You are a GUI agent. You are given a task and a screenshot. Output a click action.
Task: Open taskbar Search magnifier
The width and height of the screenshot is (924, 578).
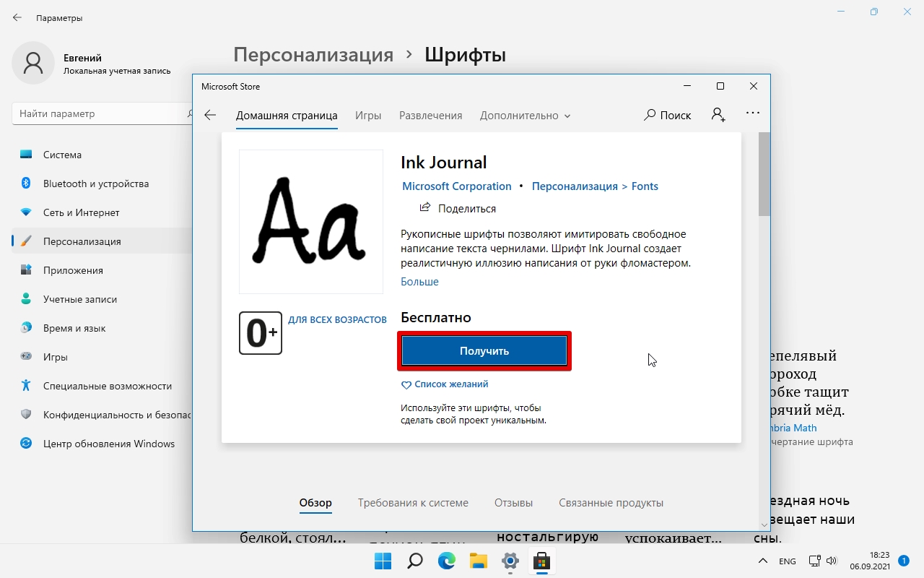(x=415, y=561)
